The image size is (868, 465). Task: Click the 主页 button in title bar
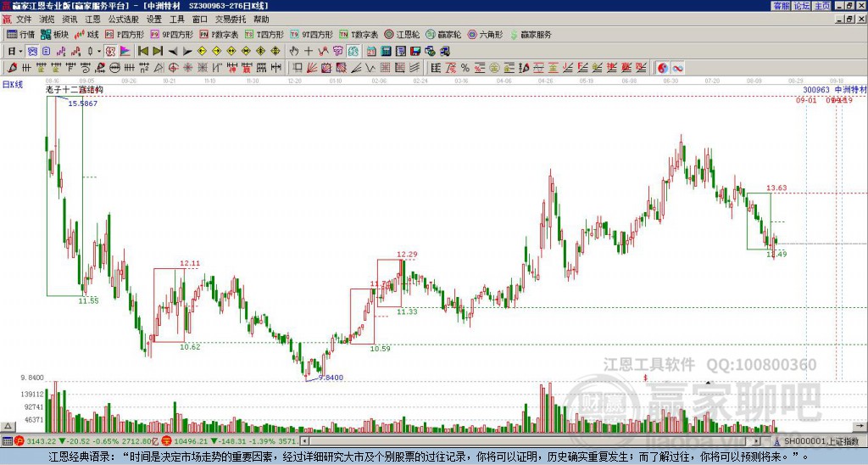click(822, 5)
